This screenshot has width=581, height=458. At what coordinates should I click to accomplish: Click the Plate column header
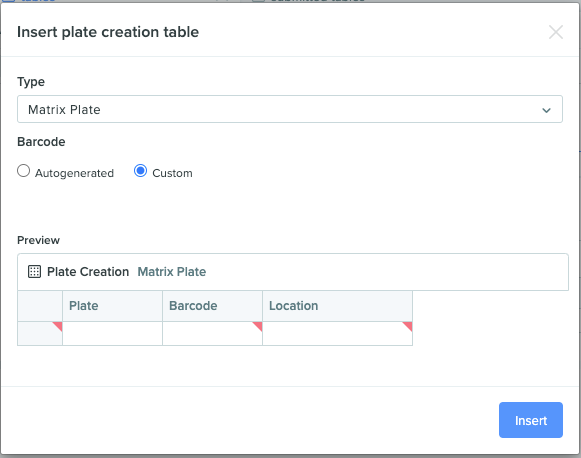coord(113,306)
